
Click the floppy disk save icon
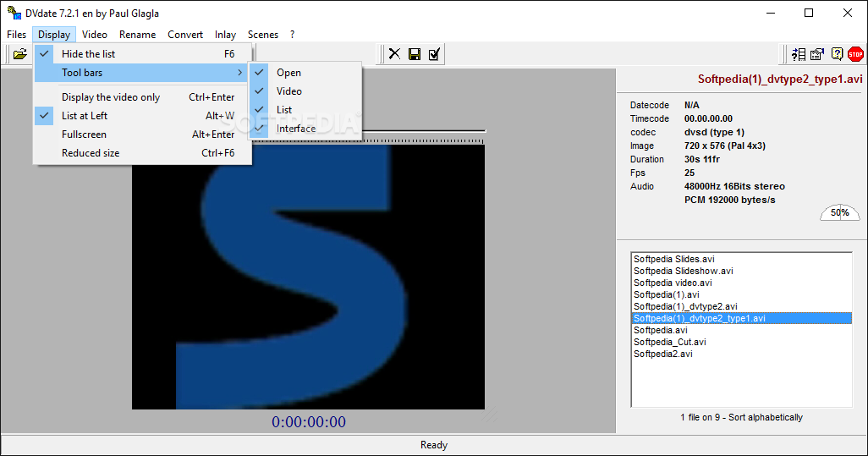click(x=414, y=54)
